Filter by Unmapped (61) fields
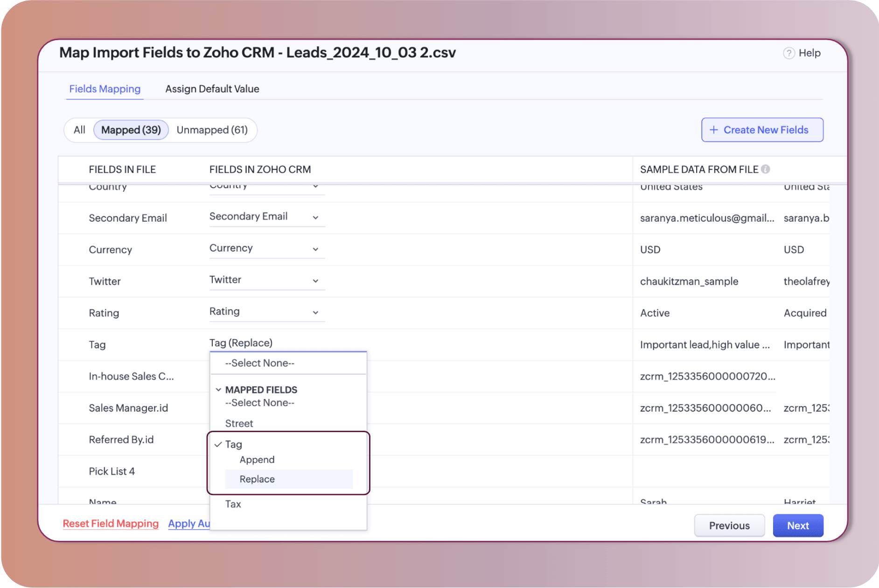This screenshot has width=879, height=588. 212,130
